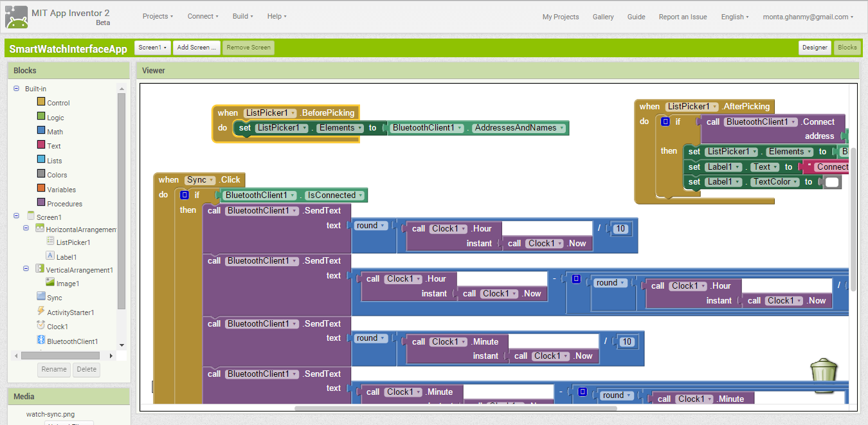The image size is (868, 425).
Task: Select the watch-sync.png media file
Action: (x=51, y=415)
